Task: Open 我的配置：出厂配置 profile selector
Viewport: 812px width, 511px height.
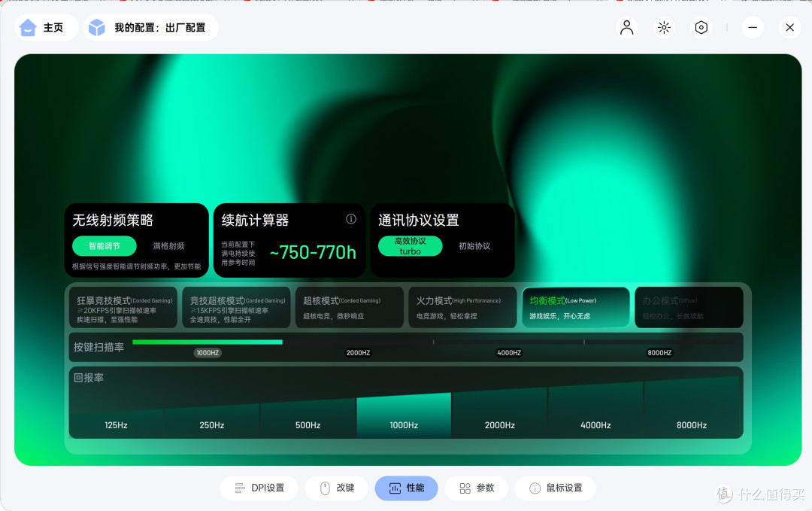Action: [x=150, y=27]
